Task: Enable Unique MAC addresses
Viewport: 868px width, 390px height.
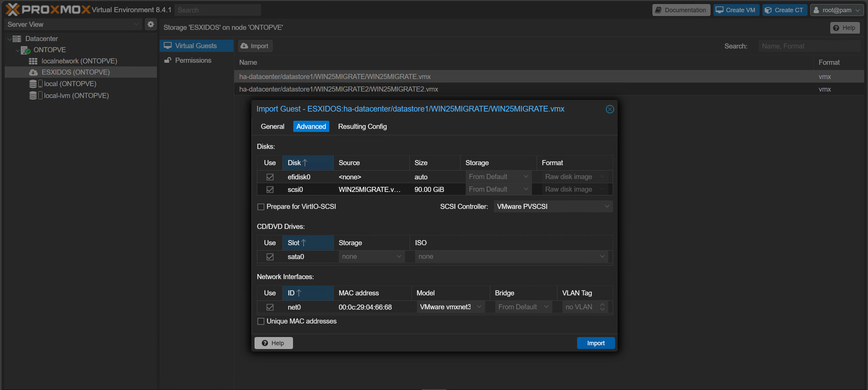Action: pos(261,321)
